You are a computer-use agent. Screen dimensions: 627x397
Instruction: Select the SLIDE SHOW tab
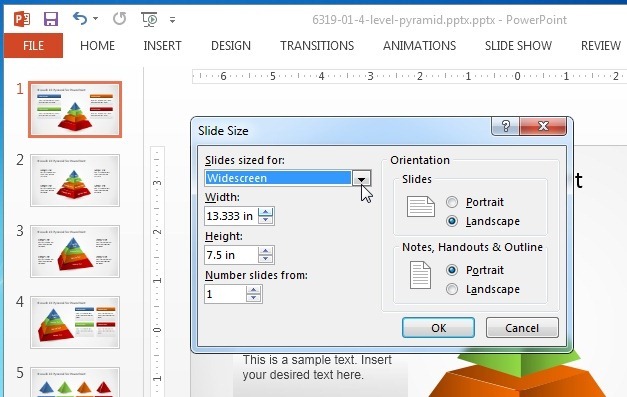click(518, 46)
